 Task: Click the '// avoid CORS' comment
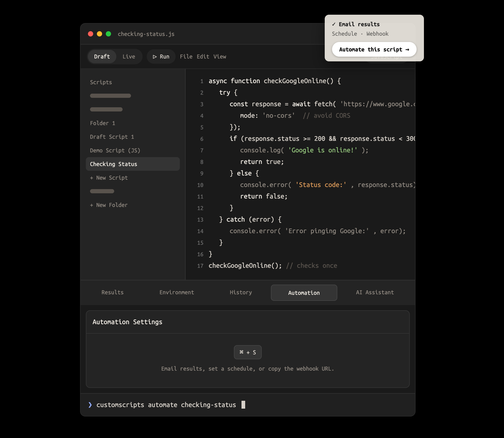[327, 115]
